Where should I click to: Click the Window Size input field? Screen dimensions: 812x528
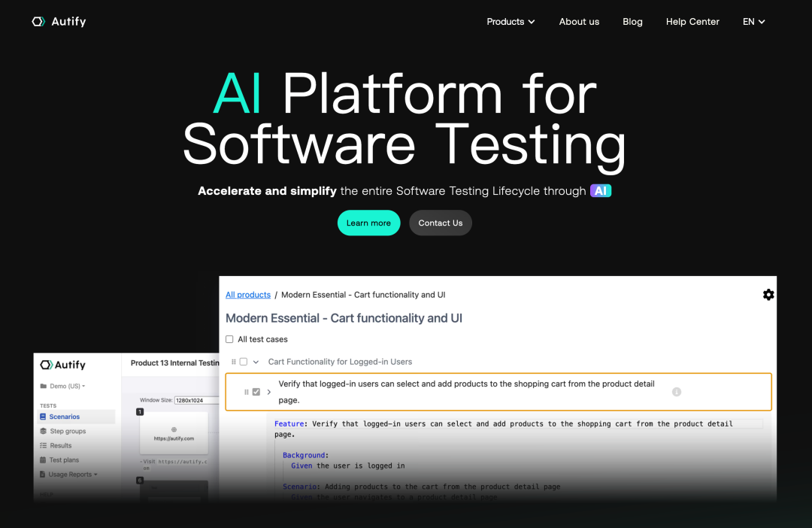(197, 400)
